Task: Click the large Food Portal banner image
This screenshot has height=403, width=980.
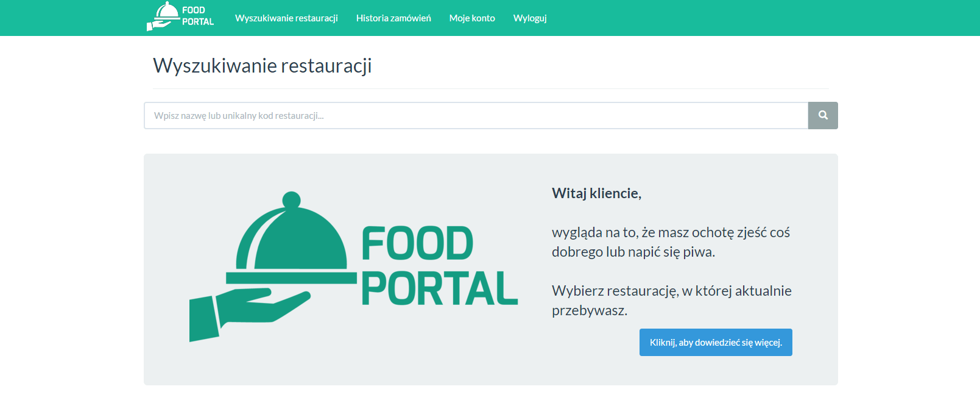Action: tap(354, 267)
